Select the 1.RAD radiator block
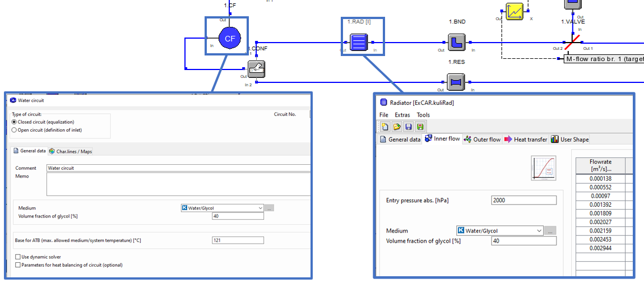Viewport: 644px width, 288px height. [x=359, y=41]
